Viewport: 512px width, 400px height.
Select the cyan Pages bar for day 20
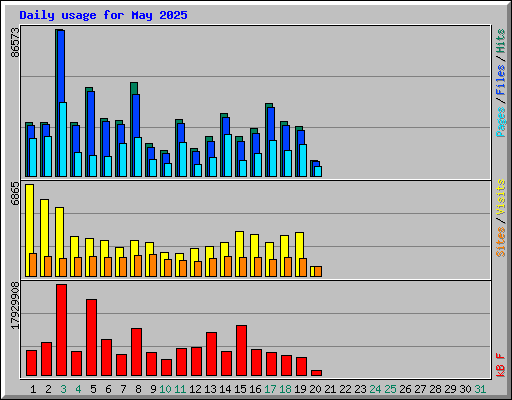(x=318, y=171)
